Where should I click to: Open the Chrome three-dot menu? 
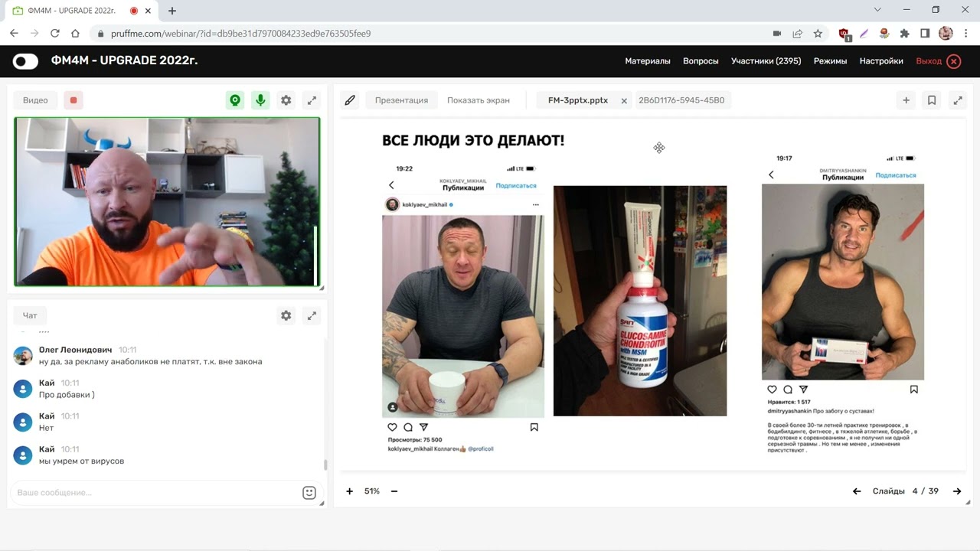pyautogui.click(x=966, y=33)
